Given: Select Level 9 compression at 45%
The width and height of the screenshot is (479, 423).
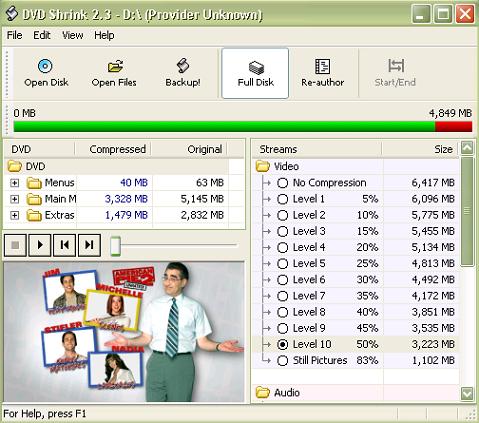Looking at the screenshot, I should (x=282, y=328).
